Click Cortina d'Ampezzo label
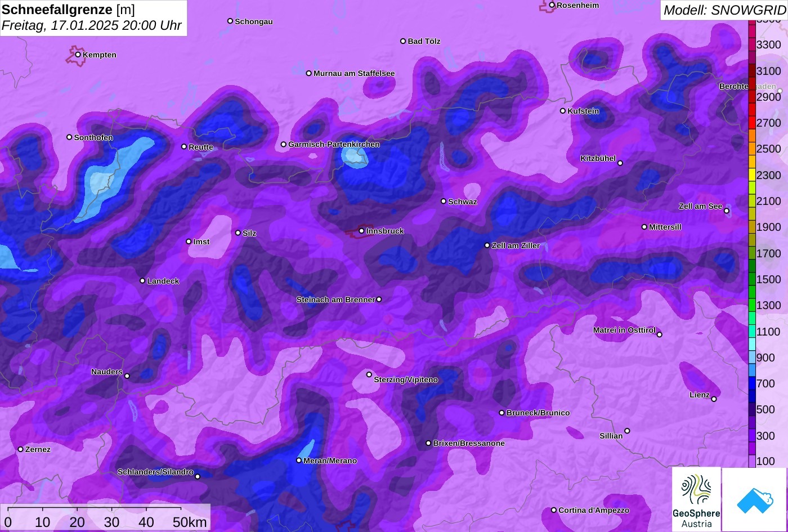The width and height of the screenshot is (788, 532). pos(594,510)
